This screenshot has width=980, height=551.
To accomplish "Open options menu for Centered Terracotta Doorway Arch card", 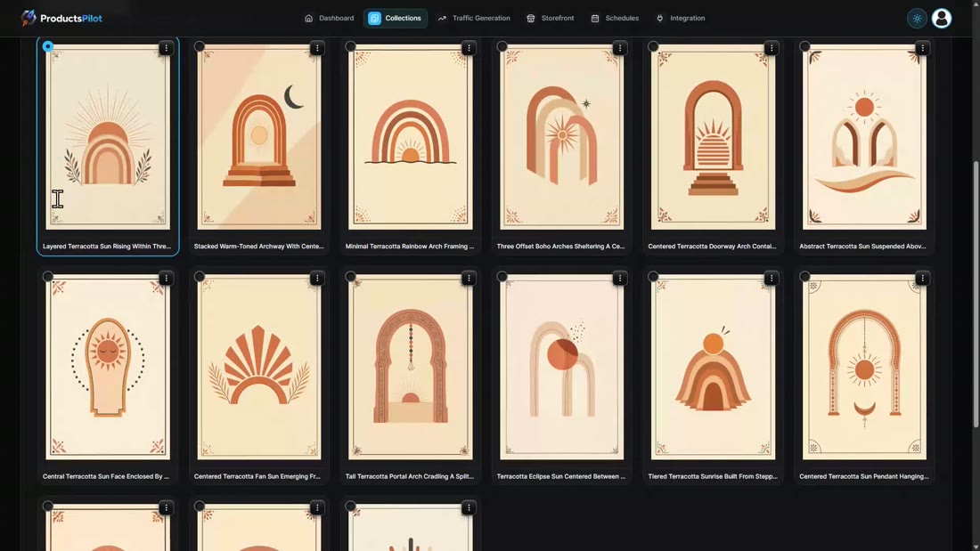I will pos(772,48).
